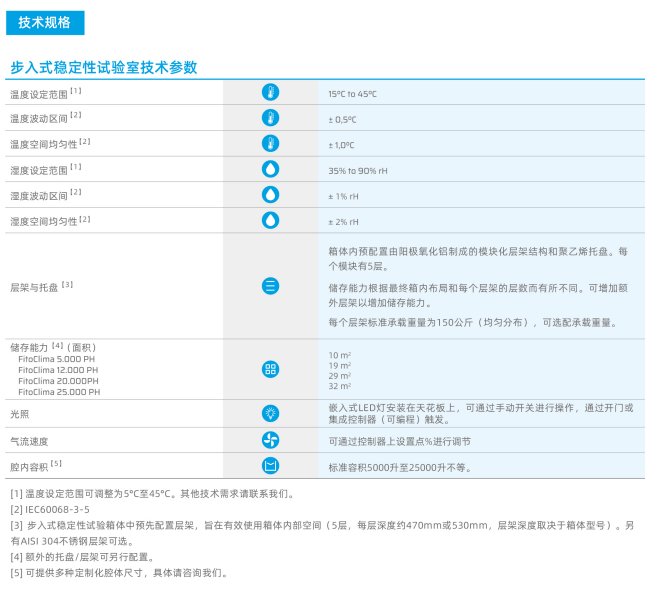
Task: Click footnote [5] 可提供多种定制化腔体尺寸
Action: (119, 573)
